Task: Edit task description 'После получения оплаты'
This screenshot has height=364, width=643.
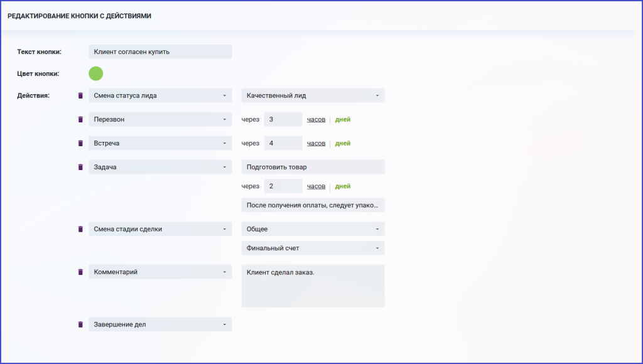Action: (x=313, y=205)
